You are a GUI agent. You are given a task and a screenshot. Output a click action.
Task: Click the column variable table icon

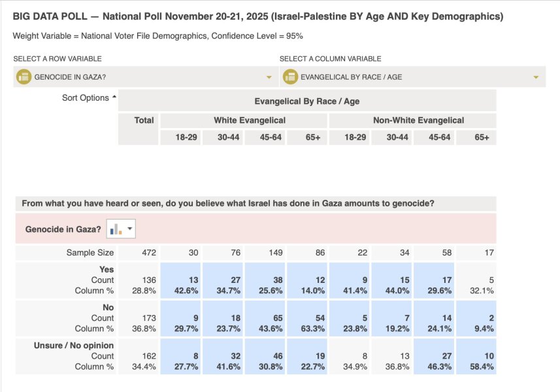click(x=290, y=77)
